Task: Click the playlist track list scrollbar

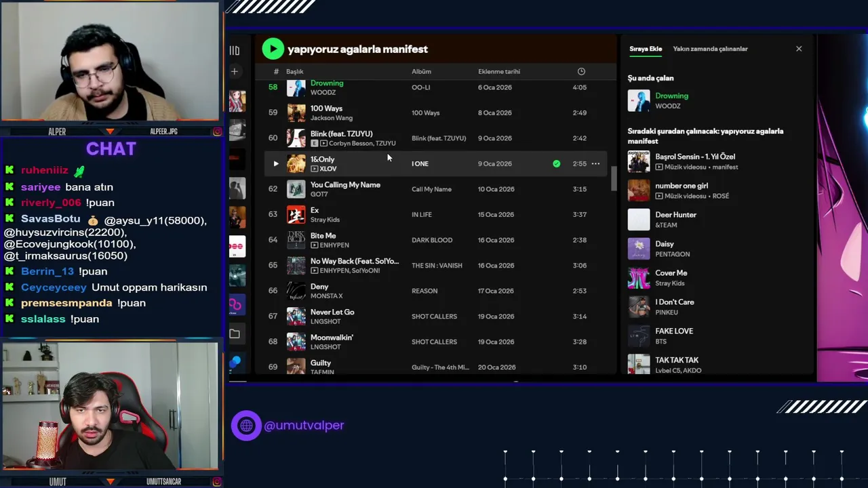Action: pos(614,178)
